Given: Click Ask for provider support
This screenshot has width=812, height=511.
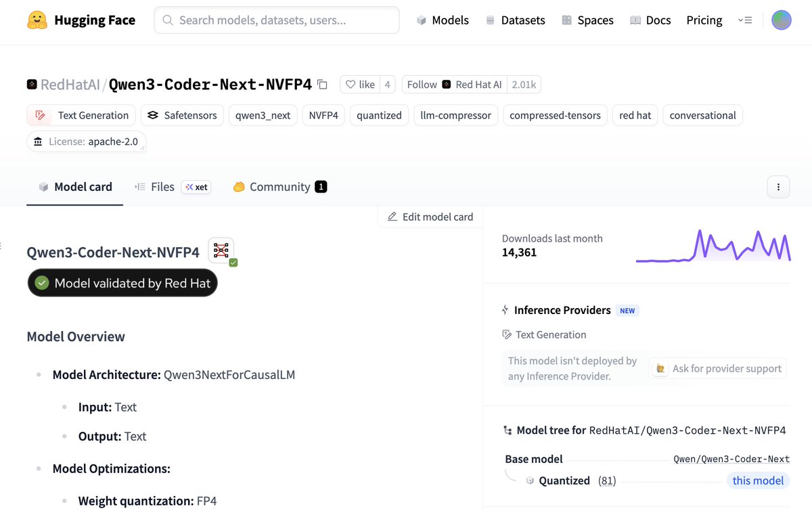Looking at the screenshot, I should coord(718,369).
